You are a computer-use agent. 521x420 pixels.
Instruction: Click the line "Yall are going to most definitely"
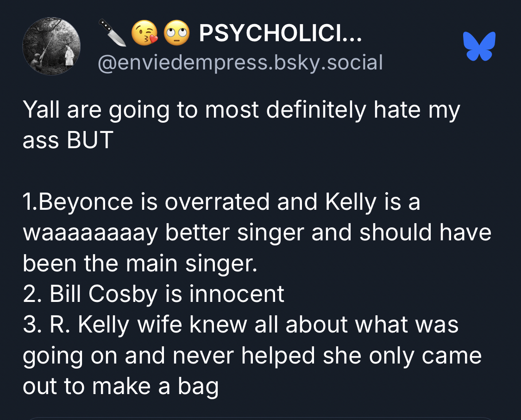[x=195, y=111]
